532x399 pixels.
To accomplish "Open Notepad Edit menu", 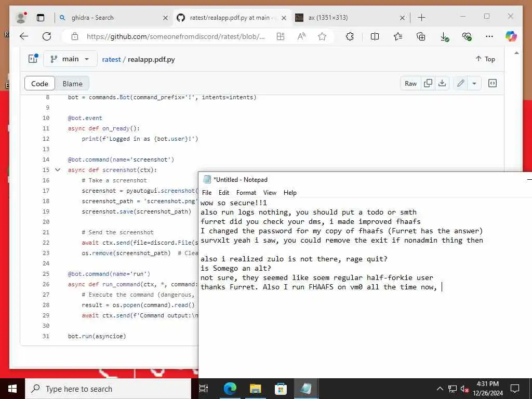I will [x=224, y=192].
